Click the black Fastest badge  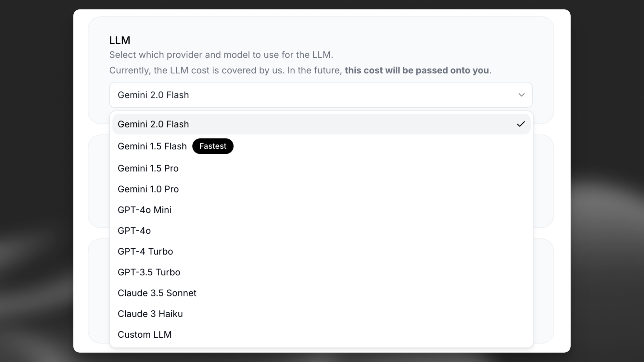[213, 146]
